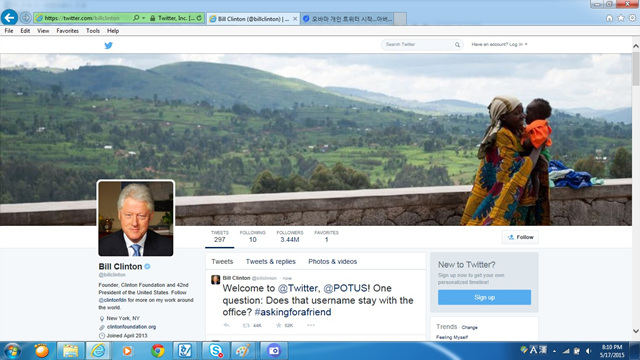Open the Favorites star icon
Screen dimensions: 640x360
[x=621, y=18]
